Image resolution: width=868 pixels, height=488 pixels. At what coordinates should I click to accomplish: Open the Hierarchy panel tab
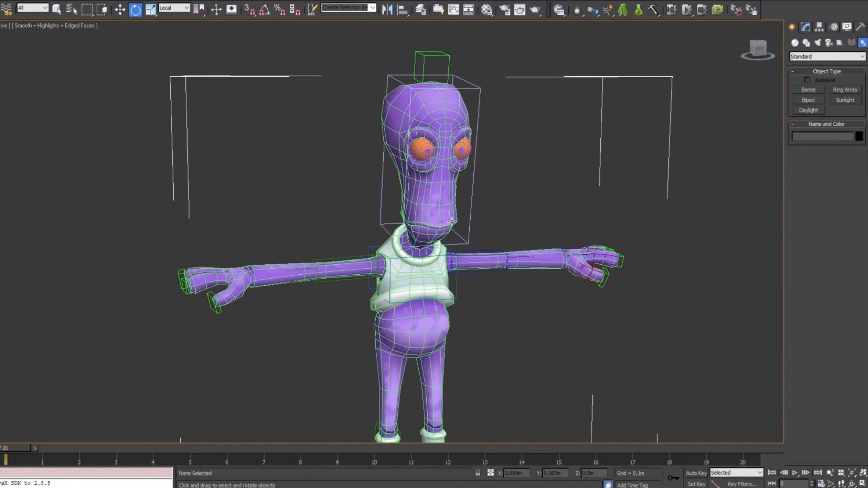pos(819,27)
